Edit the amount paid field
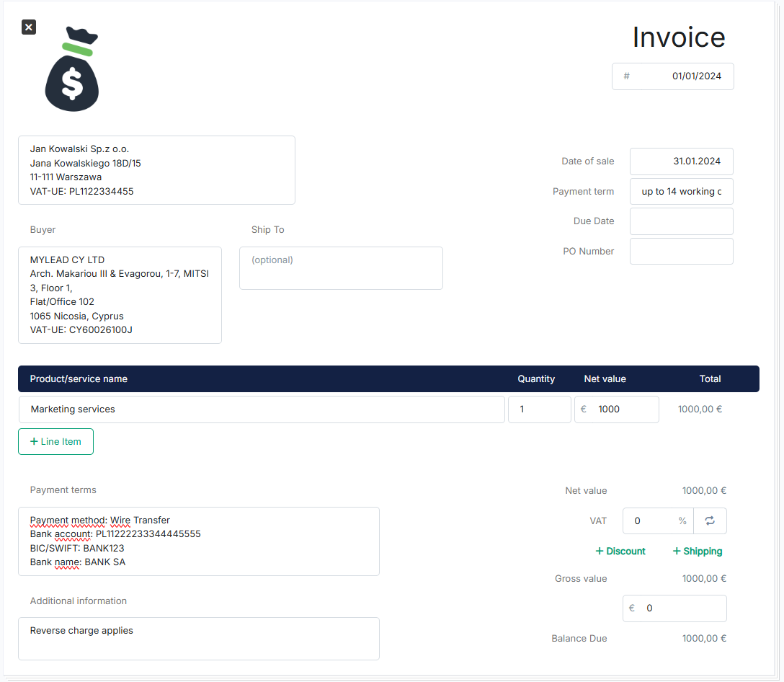 click(x=680, y=608)
